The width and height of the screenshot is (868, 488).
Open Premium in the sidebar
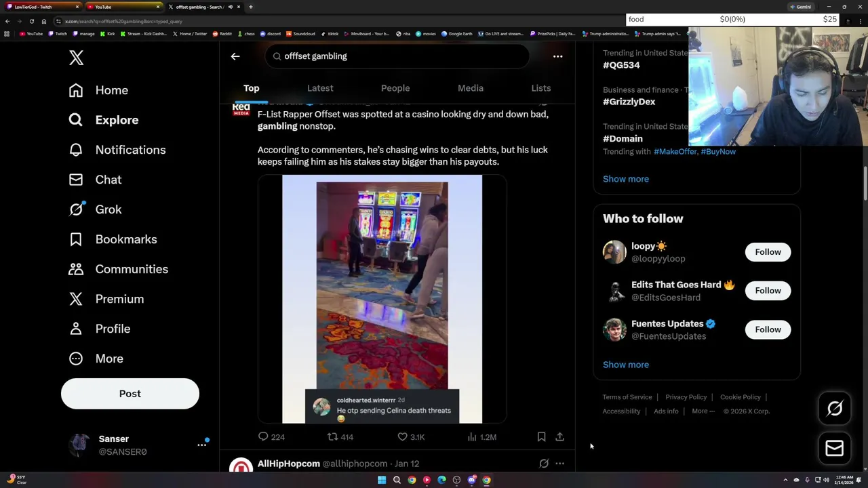(106, 299)
